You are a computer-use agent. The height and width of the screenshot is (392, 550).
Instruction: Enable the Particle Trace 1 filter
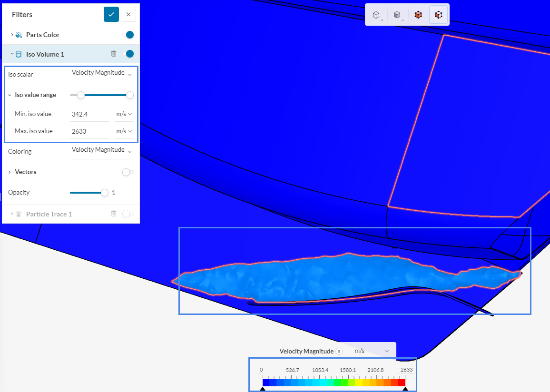128,214
